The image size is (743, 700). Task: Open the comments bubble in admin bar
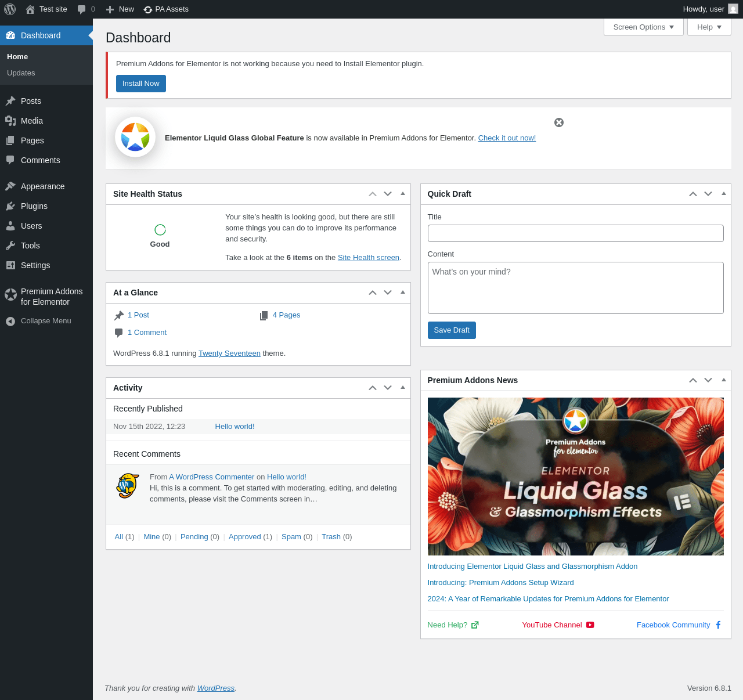coord(82,9)
